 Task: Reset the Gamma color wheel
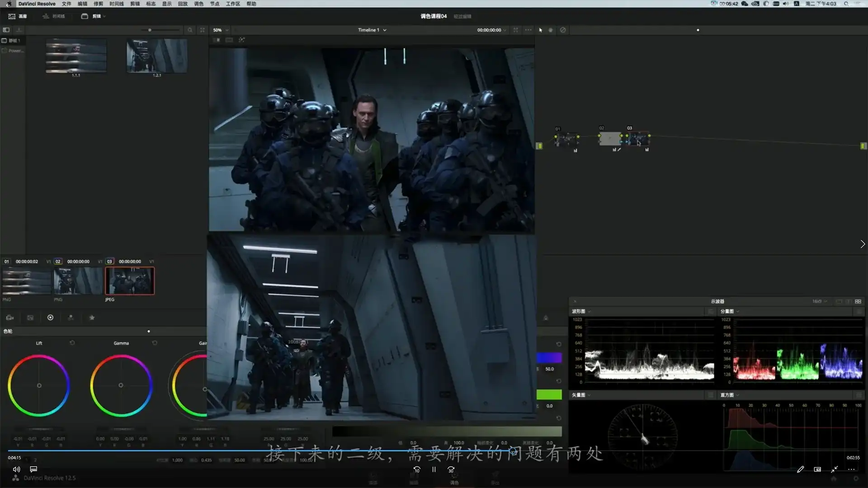(x=155, y=343)
